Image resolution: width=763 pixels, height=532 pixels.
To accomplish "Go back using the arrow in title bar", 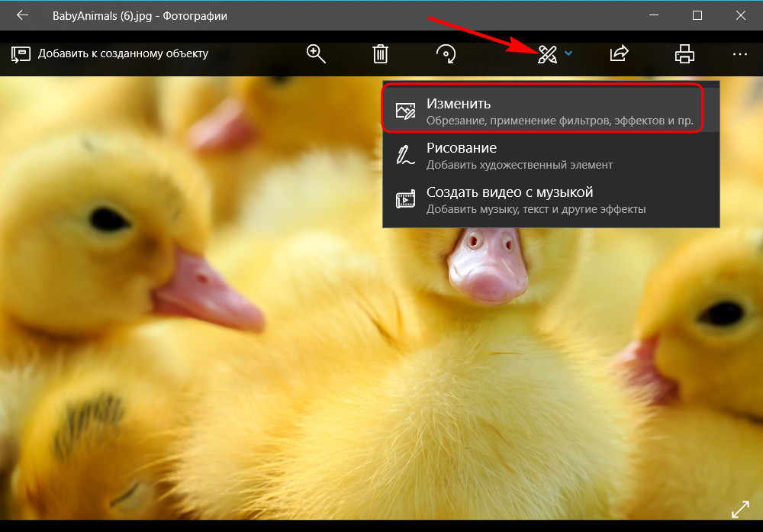I will pyautogui.click(x=22, y=15).
